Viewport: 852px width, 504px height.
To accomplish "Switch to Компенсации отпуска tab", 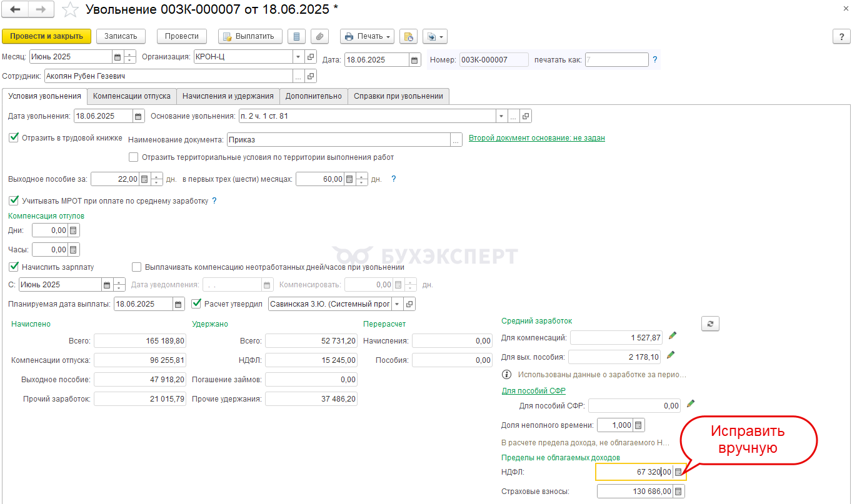I will pos(132,96).
